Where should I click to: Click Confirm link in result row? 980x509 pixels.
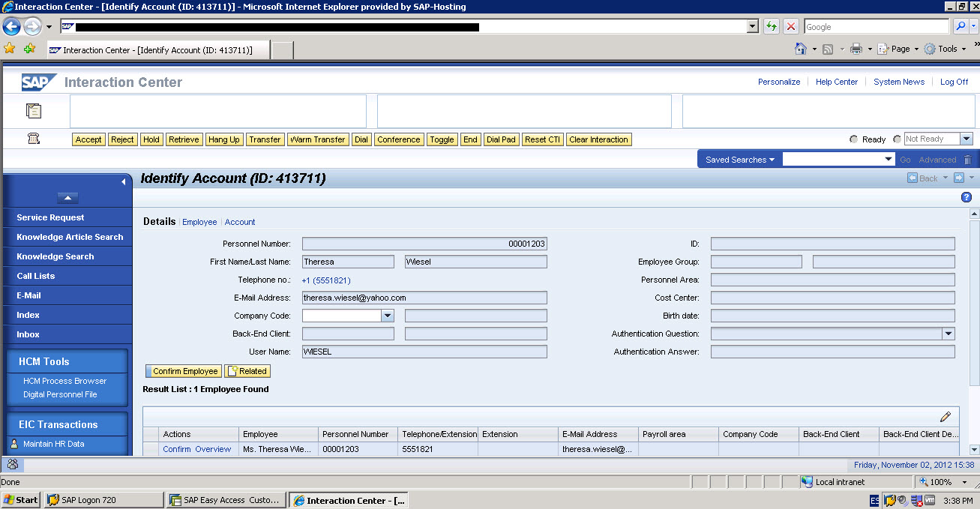(x=177, y=449)
